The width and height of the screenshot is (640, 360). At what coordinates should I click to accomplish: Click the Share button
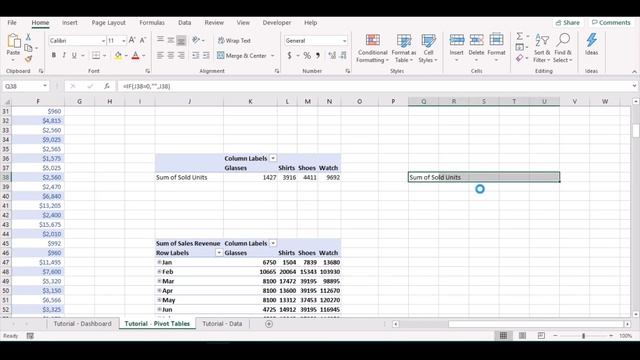pos(568,22)
